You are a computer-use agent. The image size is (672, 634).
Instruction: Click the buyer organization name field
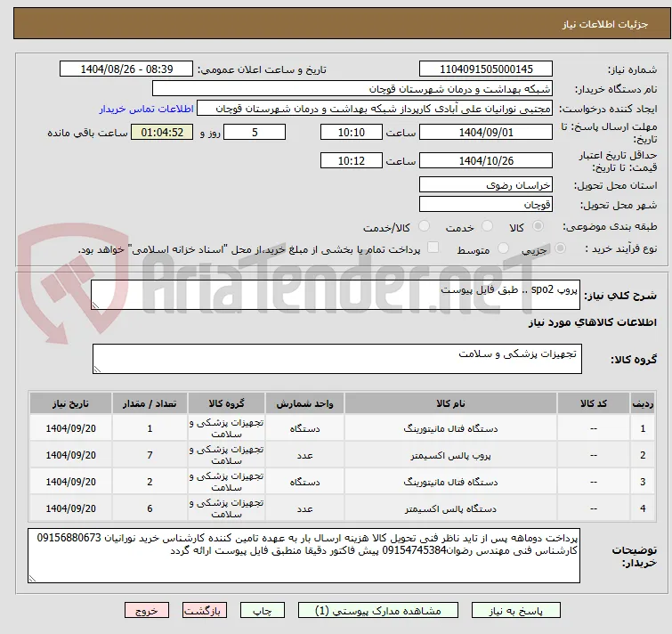pyautogui.click(x=352, y=89)
